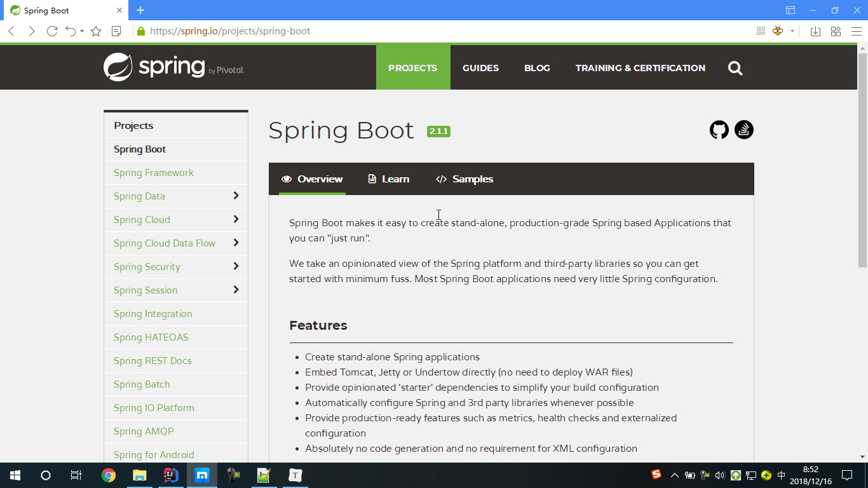Click the site search magnifier icon
This screenshot has width=868, height=488.
pos(735,68)
